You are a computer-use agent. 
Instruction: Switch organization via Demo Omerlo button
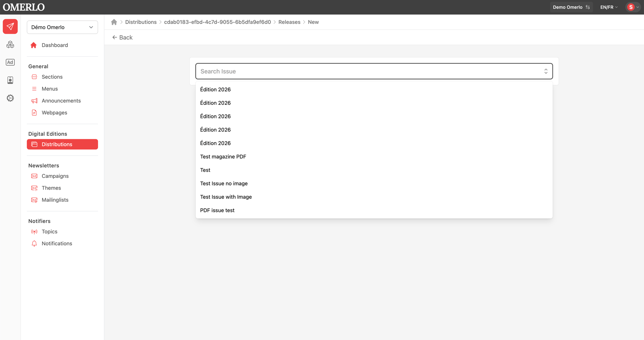point(571,7)
